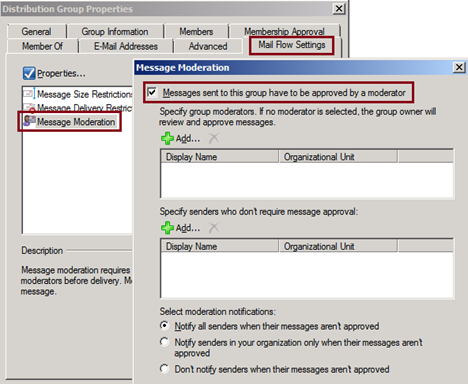This screenshot has width=468, height=384.
Task: Switch to Membership Approval tab
Action: (x=284, y=31)
